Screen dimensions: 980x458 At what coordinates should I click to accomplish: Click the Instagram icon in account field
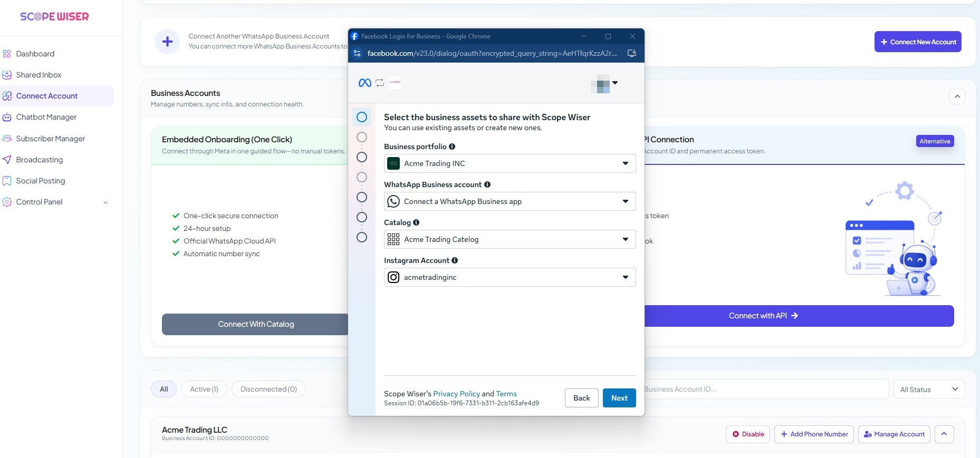click(393, 277)
